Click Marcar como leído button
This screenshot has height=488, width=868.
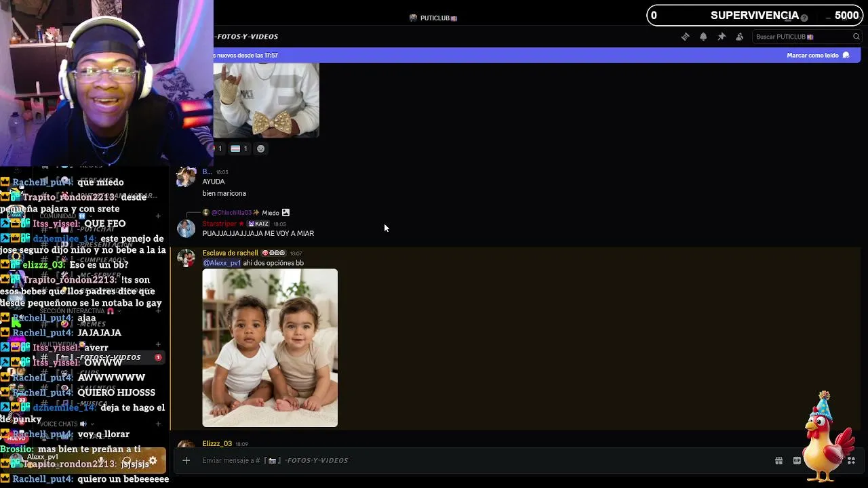click(818, 55)
